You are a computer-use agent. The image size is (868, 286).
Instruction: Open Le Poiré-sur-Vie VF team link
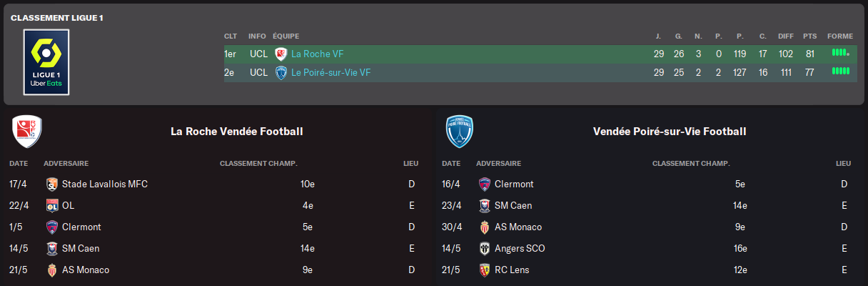330,72
